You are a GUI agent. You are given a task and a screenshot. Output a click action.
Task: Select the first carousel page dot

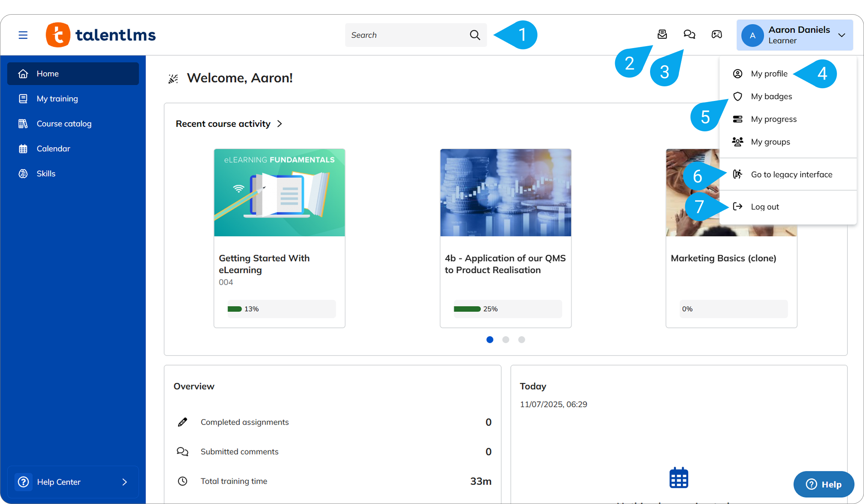[490, 340]
